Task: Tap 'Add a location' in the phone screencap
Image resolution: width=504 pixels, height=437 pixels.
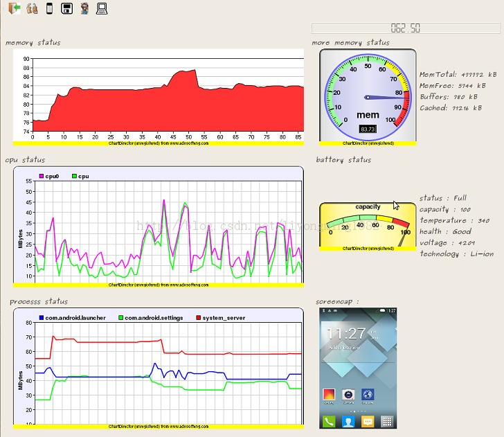Action: (x=344, y=348)
